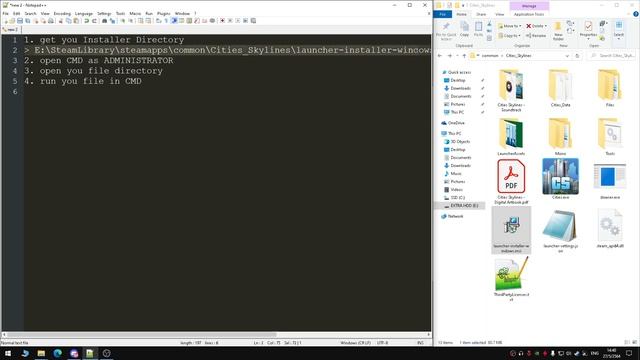
Task: Click red Record Macro icon in Notepad++
Action: pos(222,20)
